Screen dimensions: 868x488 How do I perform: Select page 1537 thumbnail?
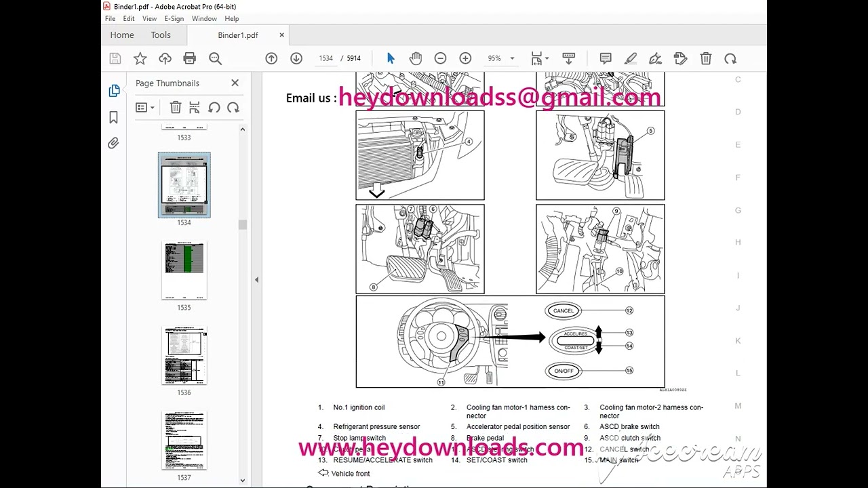pos(184,440)
